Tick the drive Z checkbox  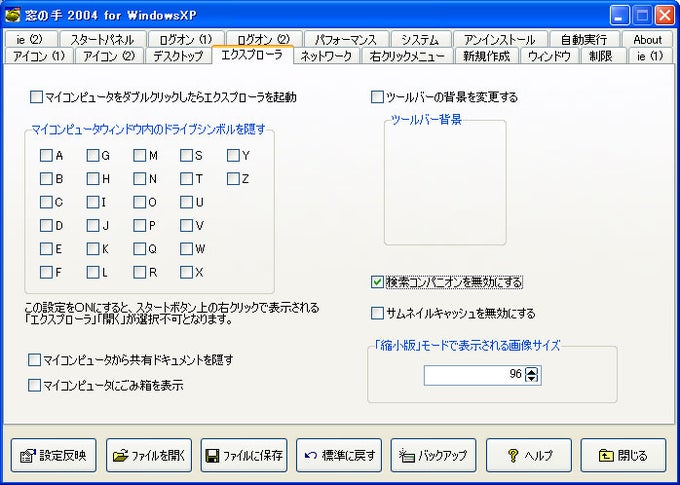233,179
